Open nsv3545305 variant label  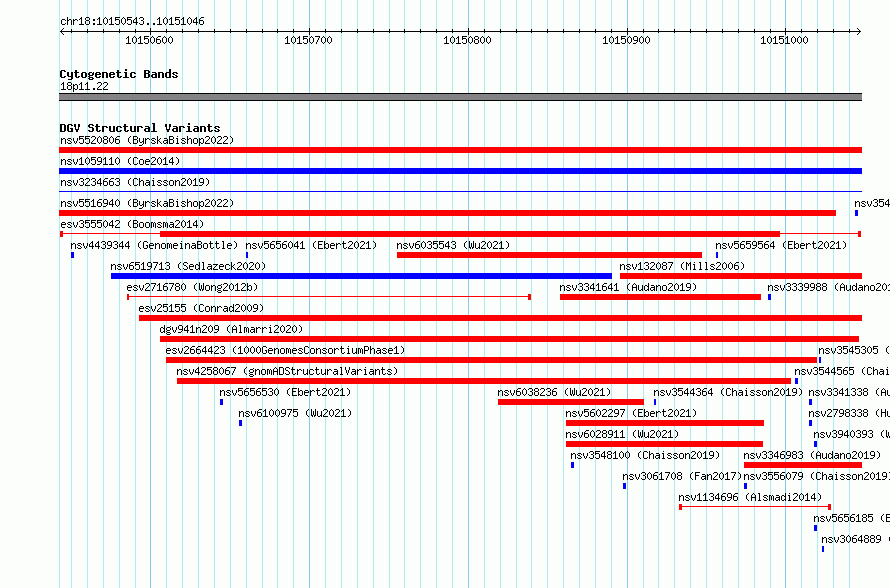click(854, 350)
